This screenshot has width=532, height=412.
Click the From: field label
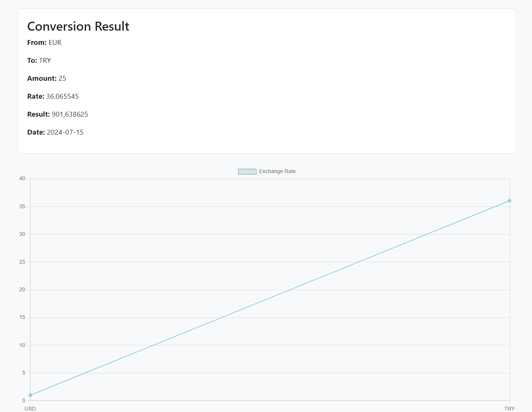pos(36,42)
